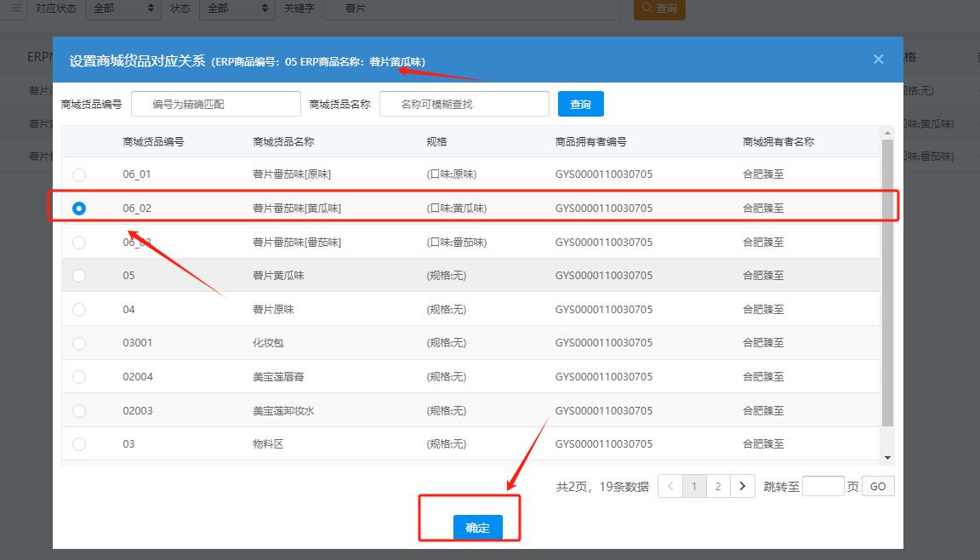Viewport: 980px width, 560px height.
Task: Click 商城货品名称 column header
Action: pyautogui.click(x=283, y=142)
